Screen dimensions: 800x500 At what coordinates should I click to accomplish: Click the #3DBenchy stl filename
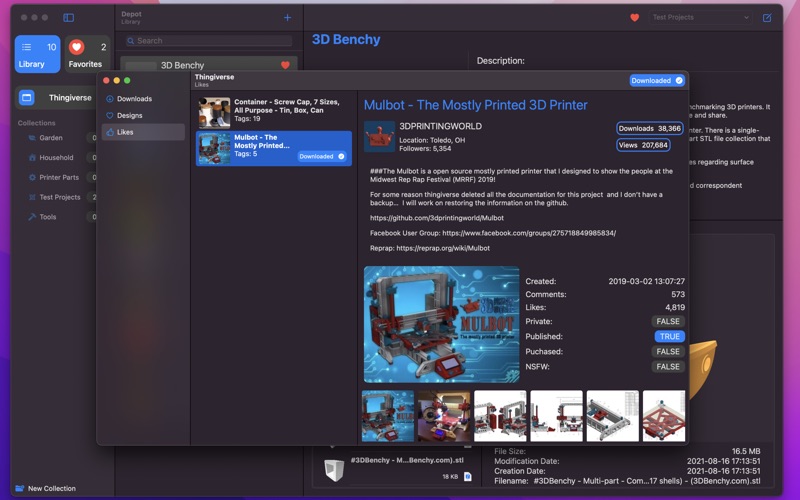click(x=407, y=460)
